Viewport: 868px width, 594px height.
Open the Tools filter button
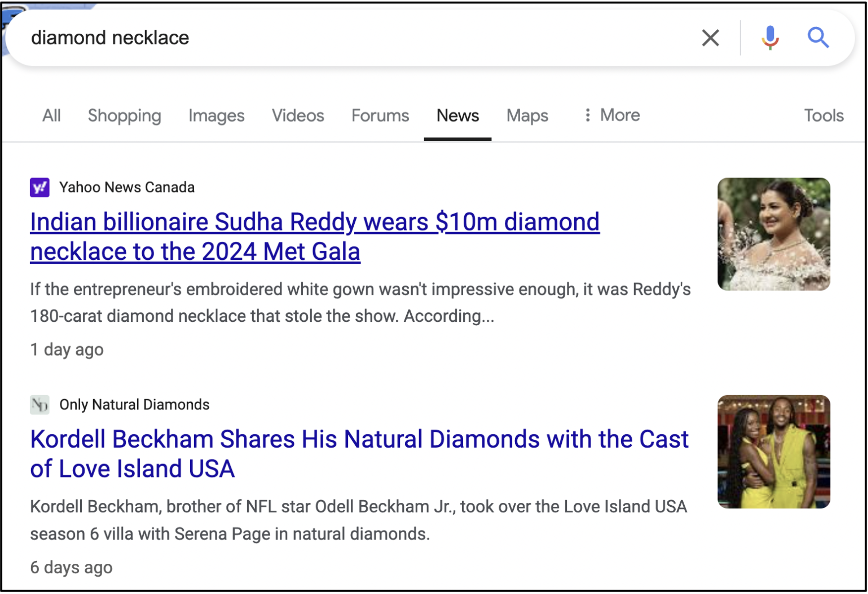823,116
